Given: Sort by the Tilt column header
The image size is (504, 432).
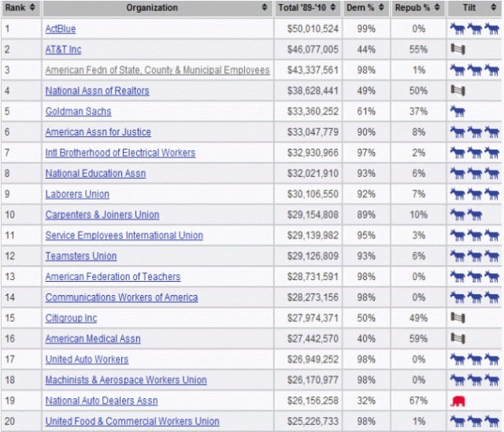Looking at the screenshot, I should pos(495,8).
